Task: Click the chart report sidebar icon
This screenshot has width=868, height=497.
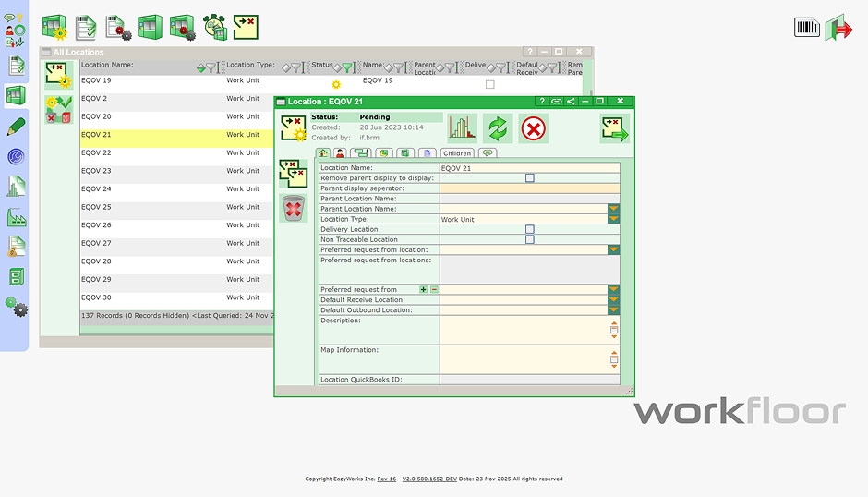Action: pyautogui.click(x=16, y=187)
